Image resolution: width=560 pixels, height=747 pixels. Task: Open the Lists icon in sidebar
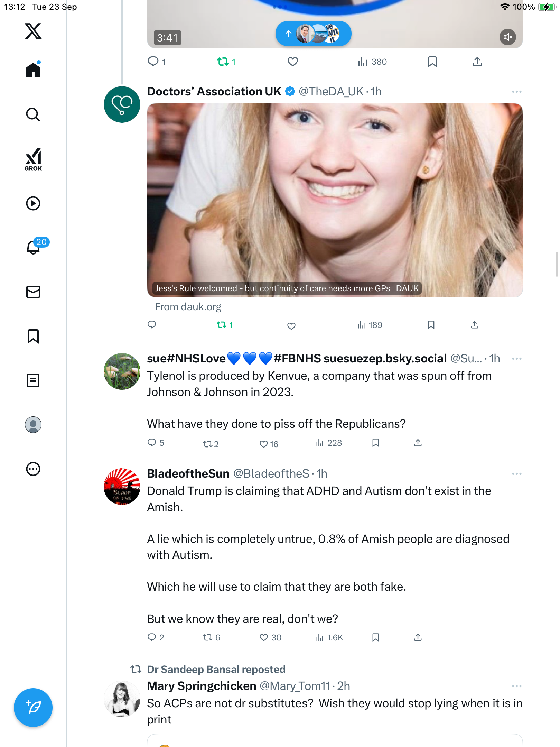pos(33,380)
